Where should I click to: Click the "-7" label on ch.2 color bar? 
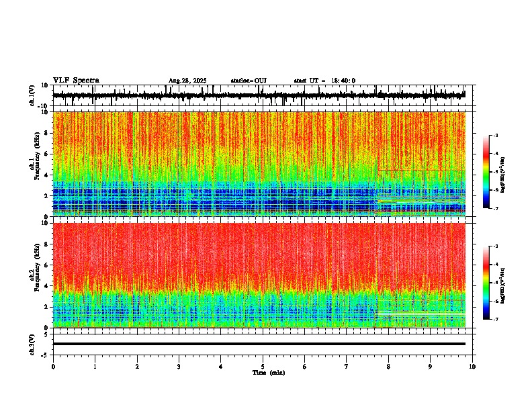coord(496,319)
